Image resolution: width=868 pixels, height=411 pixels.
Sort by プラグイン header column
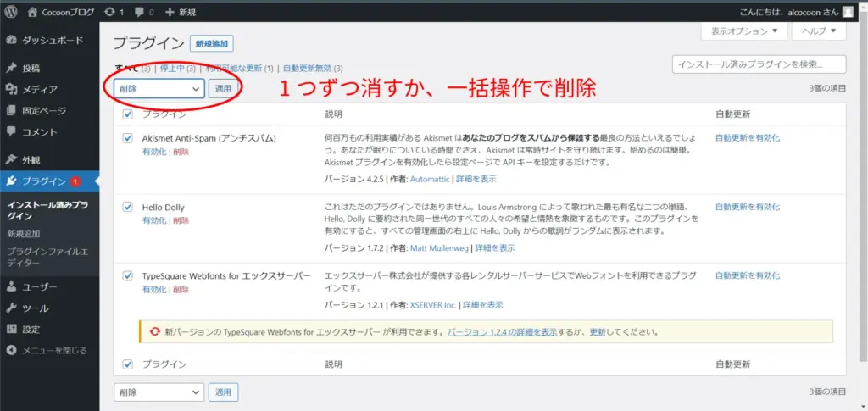click(164, 114)
